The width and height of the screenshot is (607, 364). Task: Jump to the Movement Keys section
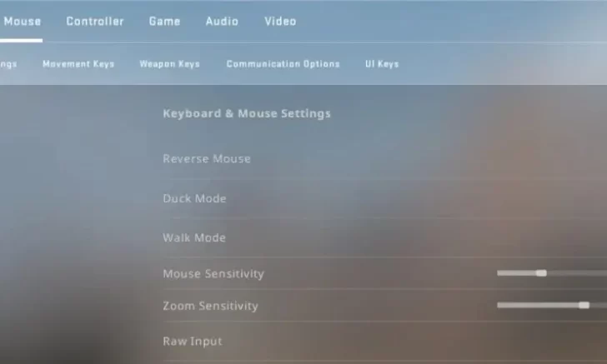click(x=78, y=64)
